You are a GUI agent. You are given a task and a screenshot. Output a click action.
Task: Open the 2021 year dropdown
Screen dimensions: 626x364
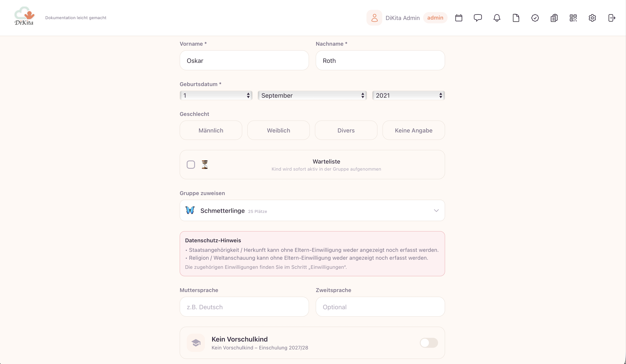(x=408, y=95)
